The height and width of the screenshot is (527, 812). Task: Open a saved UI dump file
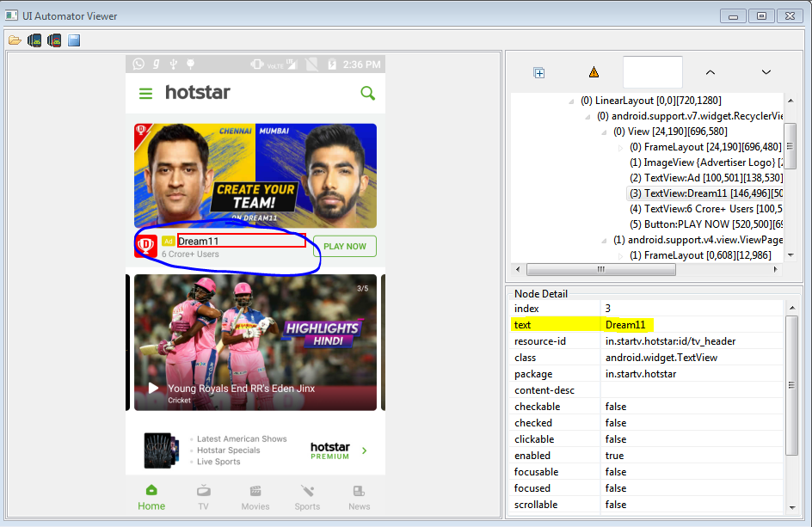click(15, 39)
